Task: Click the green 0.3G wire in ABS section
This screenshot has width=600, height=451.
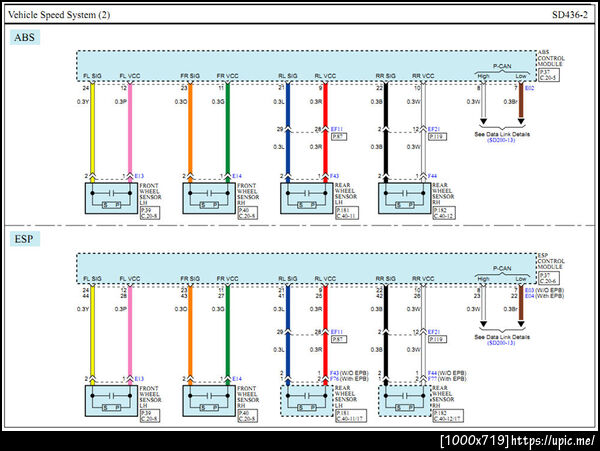Action: tap(228, 130)
